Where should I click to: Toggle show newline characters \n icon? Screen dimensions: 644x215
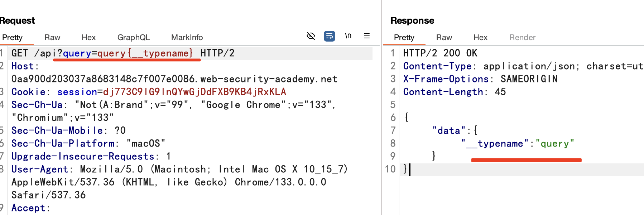pyautogui.click(x=348, y=36)
